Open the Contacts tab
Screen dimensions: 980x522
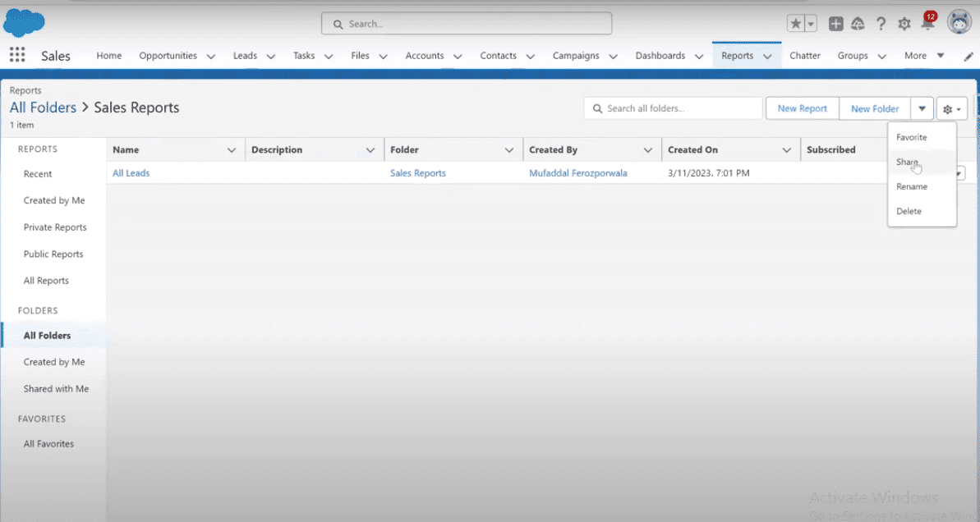point(498,56)
